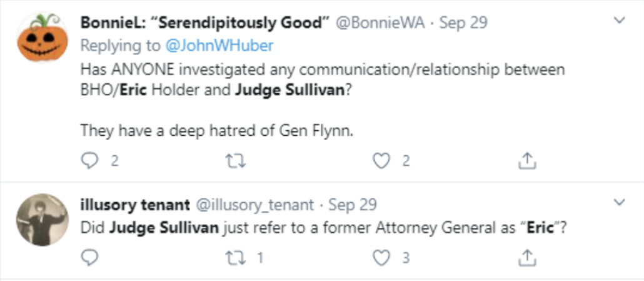This screenshot has width=644, height=281.
Task: Share BonnieL's tweet
Action: (x=528, y=161)
